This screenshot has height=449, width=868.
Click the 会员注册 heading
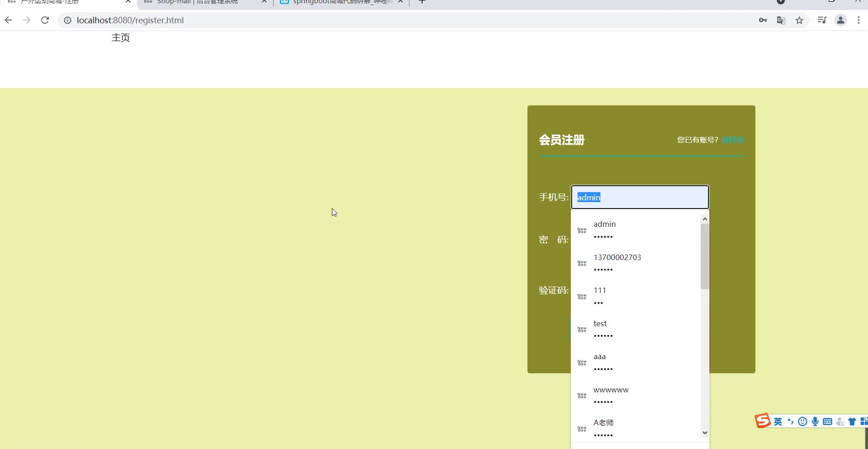pos(562,140)
